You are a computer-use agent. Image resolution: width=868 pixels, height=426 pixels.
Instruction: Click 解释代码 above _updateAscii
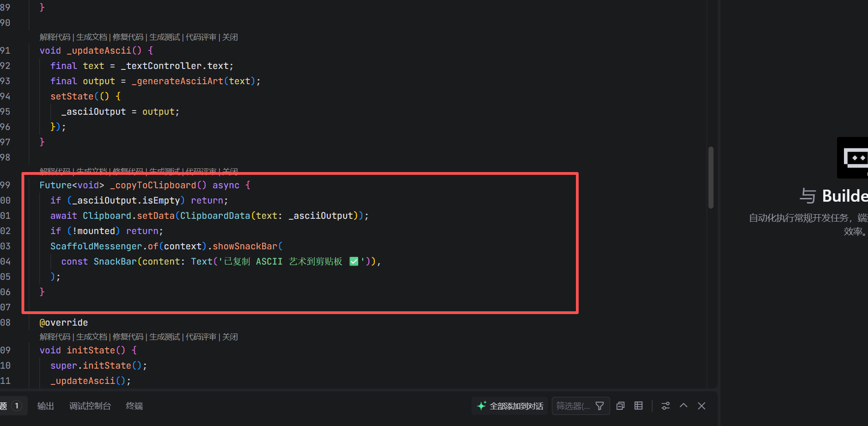(55, 37)
